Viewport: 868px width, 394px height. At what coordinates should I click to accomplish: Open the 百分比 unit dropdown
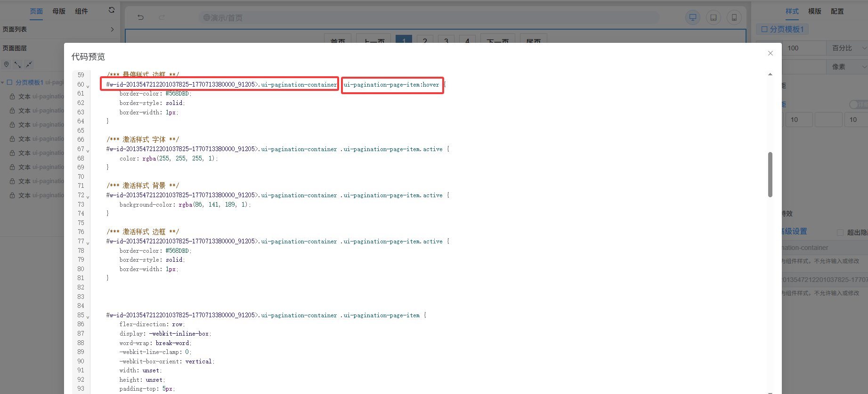click(847, 48)
